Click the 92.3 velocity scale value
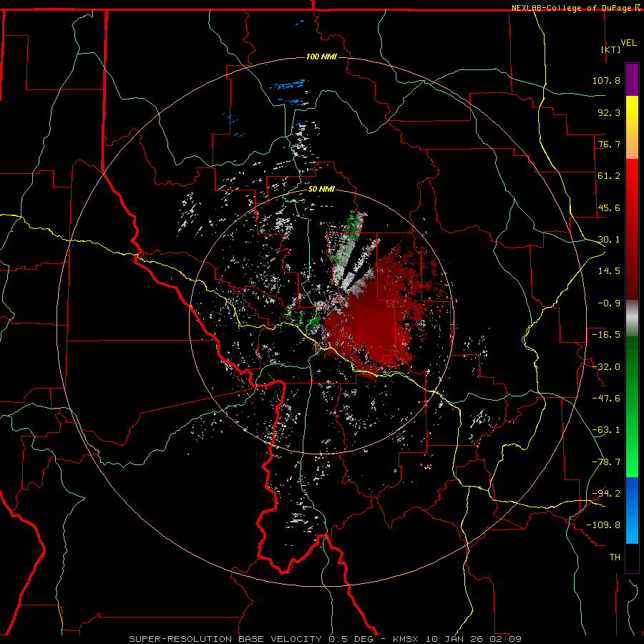 tap(609, 112)
